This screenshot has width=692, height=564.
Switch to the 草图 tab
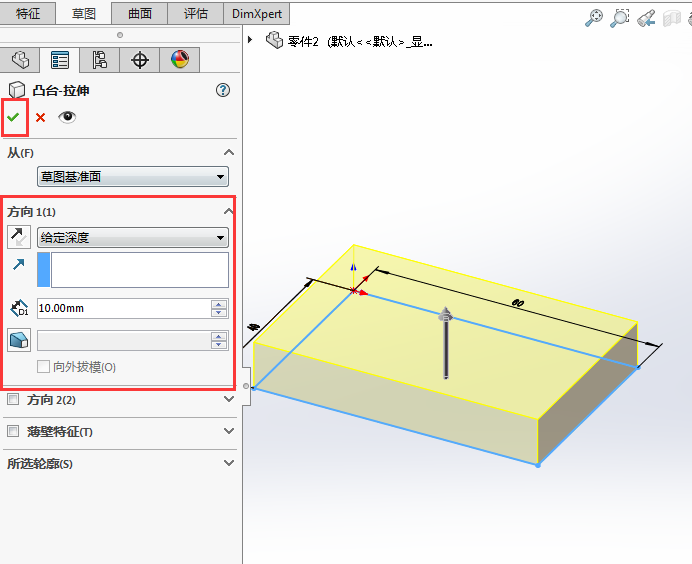[83, 13]
